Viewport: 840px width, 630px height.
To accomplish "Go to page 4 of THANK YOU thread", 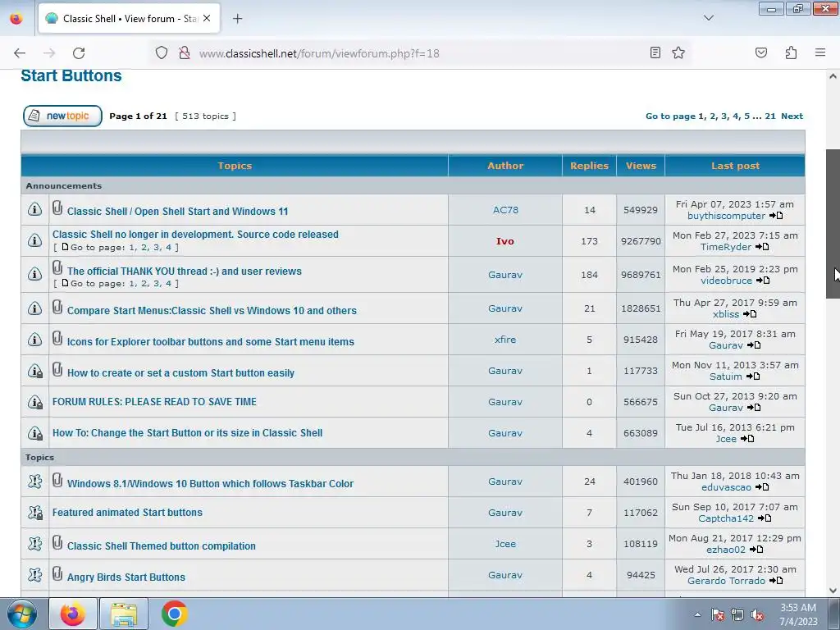I will click(x=168, y=283).
